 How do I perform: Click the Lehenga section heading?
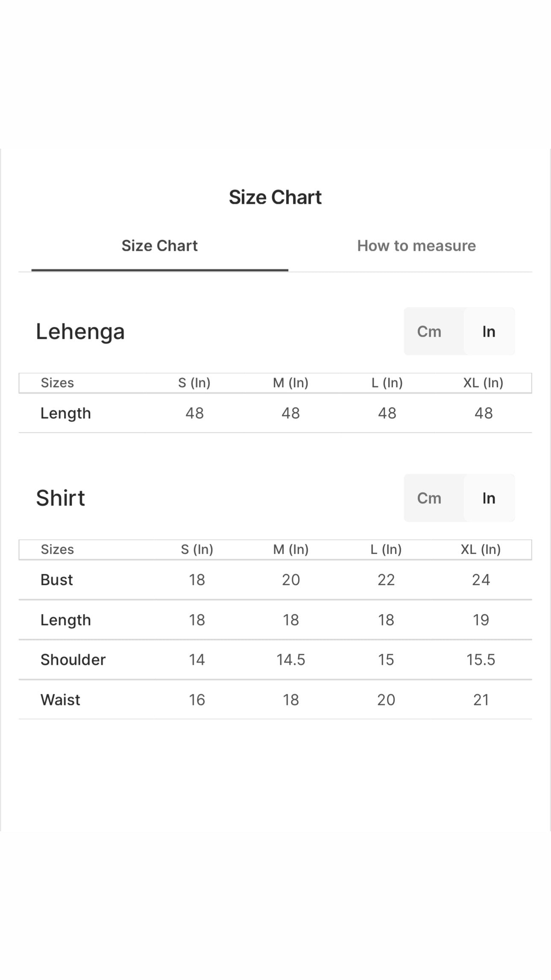80,332
